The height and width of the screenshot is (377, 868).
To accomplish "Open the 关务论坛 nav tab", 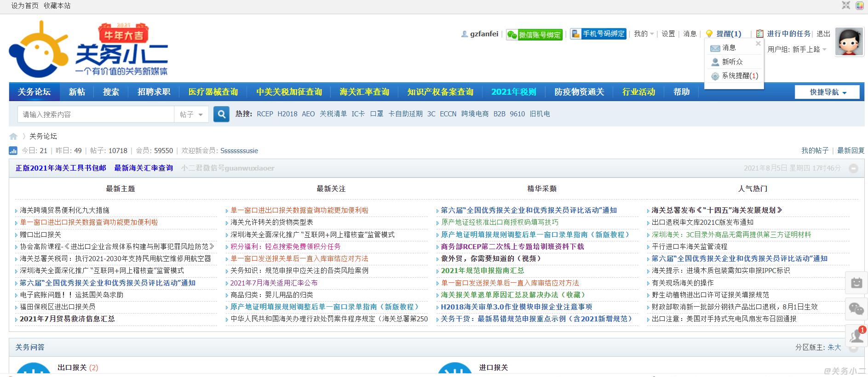I will click(34, 92).
